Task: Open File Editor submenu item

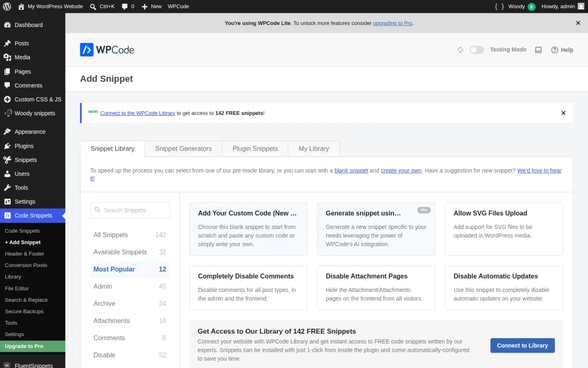Action: click(17, 289)
